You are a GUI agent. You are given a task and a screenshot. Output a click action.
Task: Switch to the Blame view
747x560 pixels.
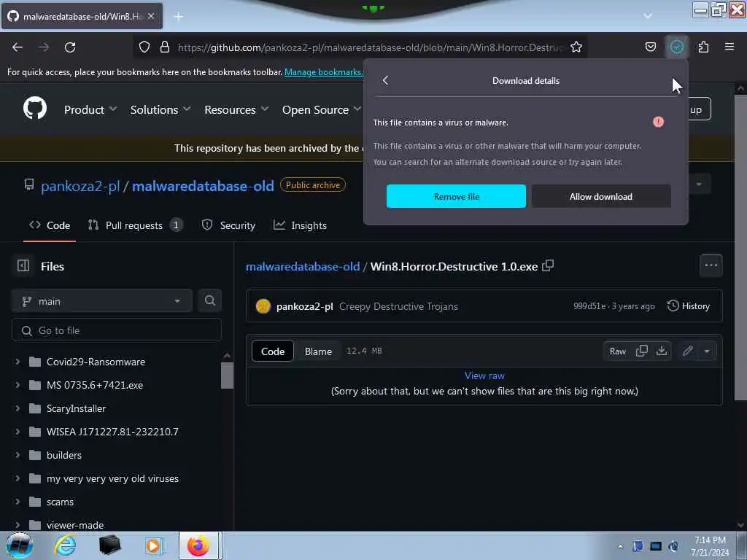[x=318, y=351]
